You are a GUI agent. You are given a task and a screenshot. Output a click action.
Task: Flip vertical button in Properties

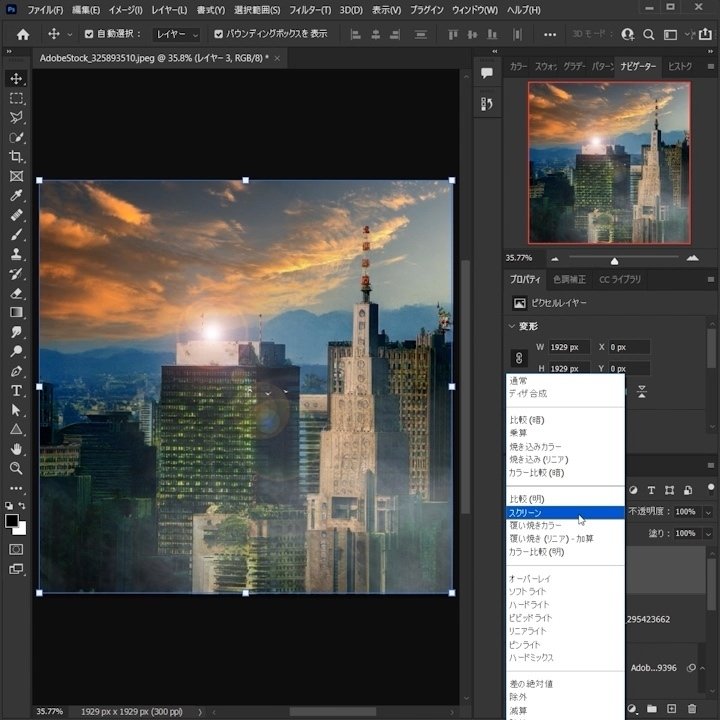click(x=642, y=392)
